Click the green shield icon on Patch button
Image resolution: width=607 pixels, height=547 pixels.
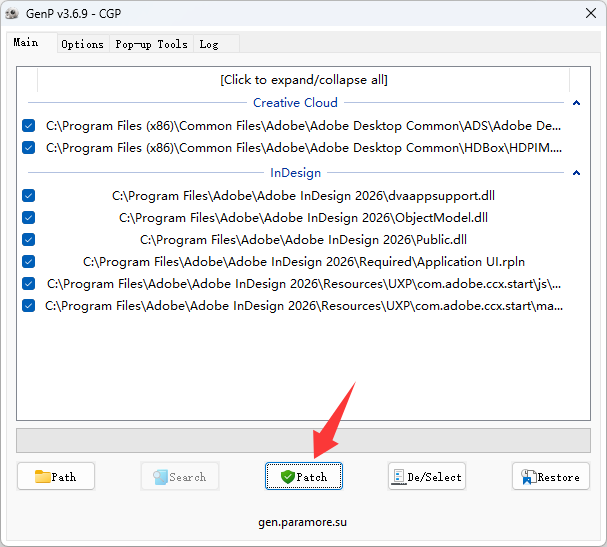coord(288,477)
